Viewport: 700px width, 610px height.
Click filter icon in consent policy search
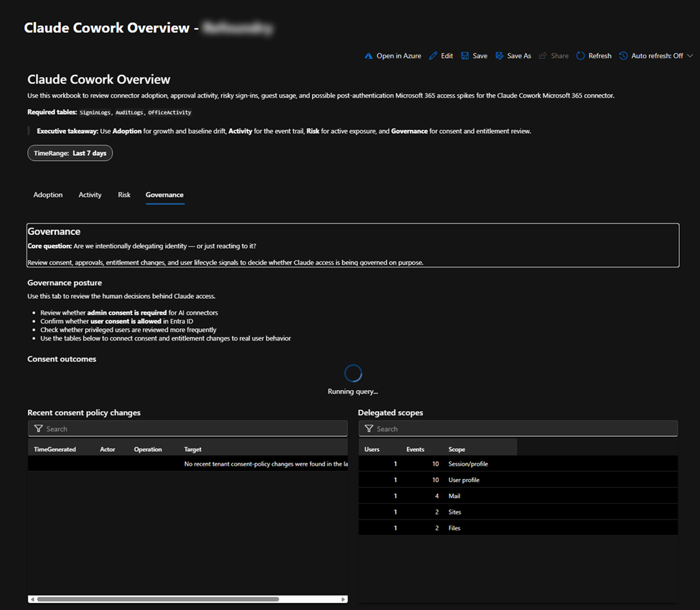[x=39, y=429]
